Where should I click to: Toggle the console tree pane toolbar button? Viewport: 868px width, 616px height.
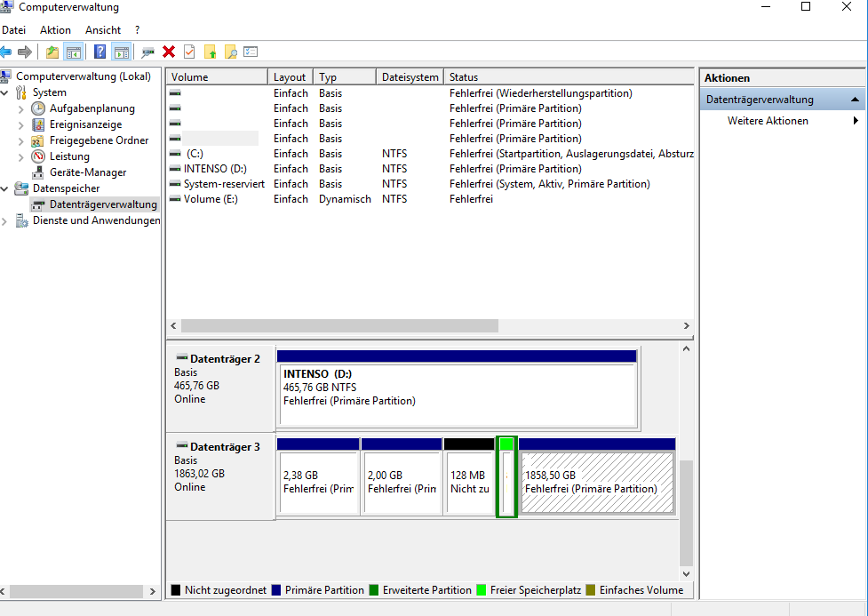coord(74,52)
